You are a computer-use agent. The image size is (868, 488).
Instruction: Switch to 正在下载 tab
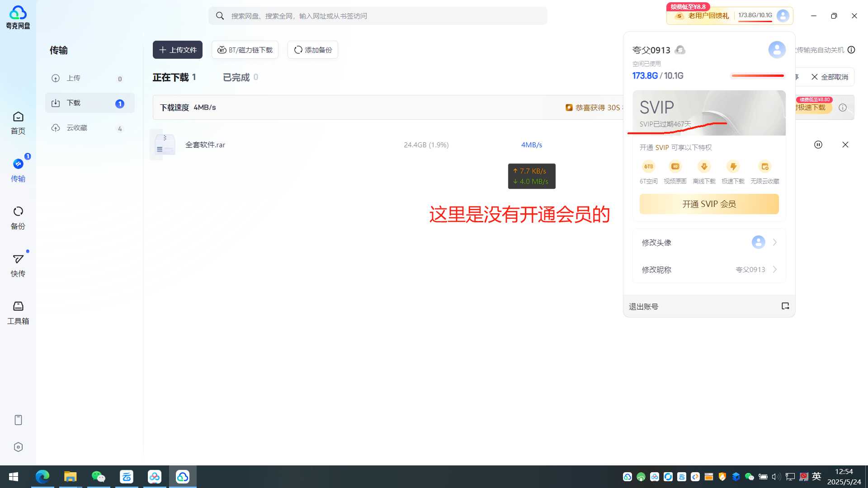click(174, 77)
